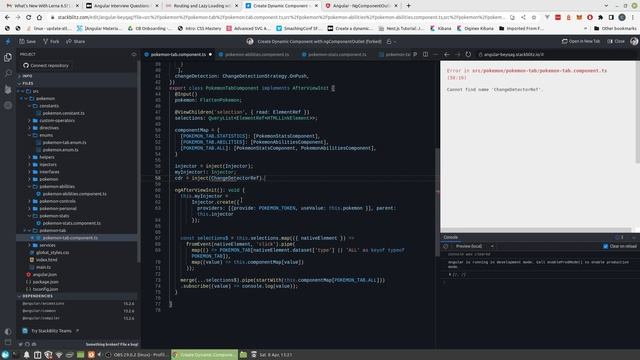This screenshot has height=360, width=640.
Task: Open angular.json file
Action: click(42, 274)
